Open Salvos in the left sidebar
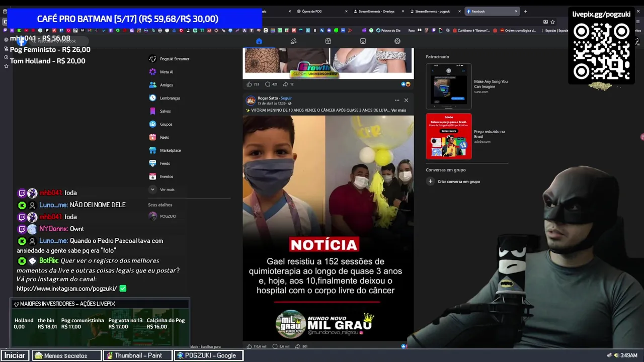 (160, 111)
